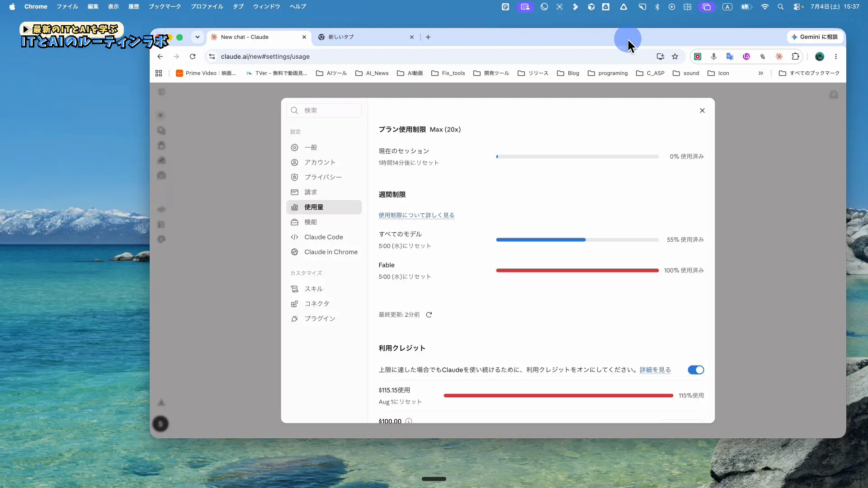
Task: Open AI_News bookmark folder
Action: point(372,73)
